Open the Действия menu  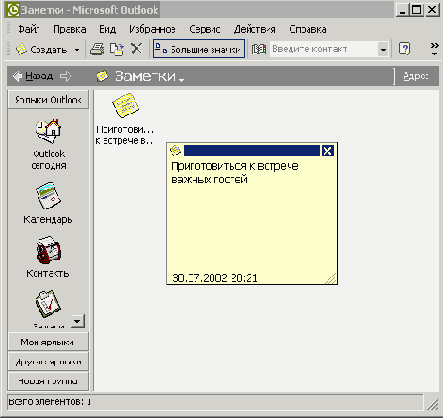tap(255, 29)
